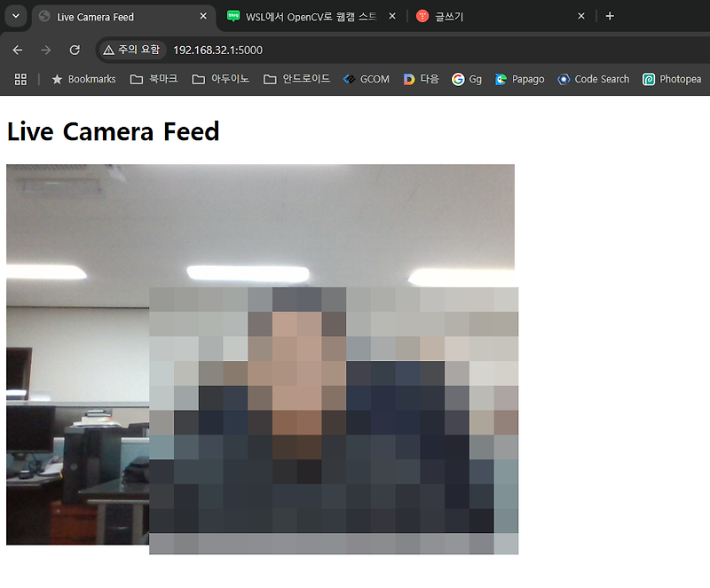Open the GCOM bookmark
710x588 pixels.
pos(367,80)
